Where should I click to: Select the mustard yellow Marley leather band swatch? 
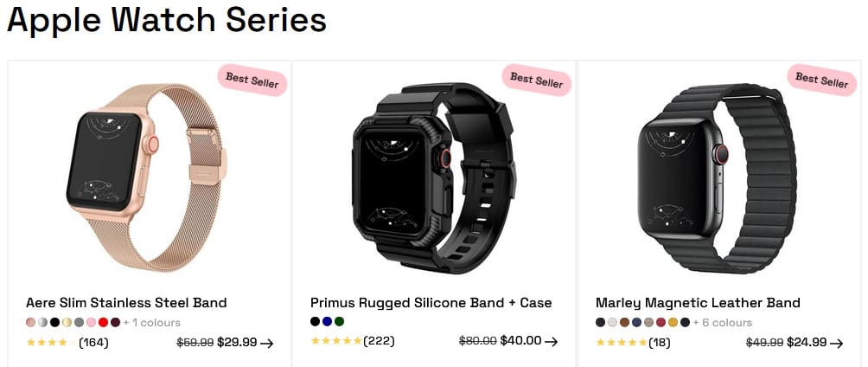click(x=673, y=323)
